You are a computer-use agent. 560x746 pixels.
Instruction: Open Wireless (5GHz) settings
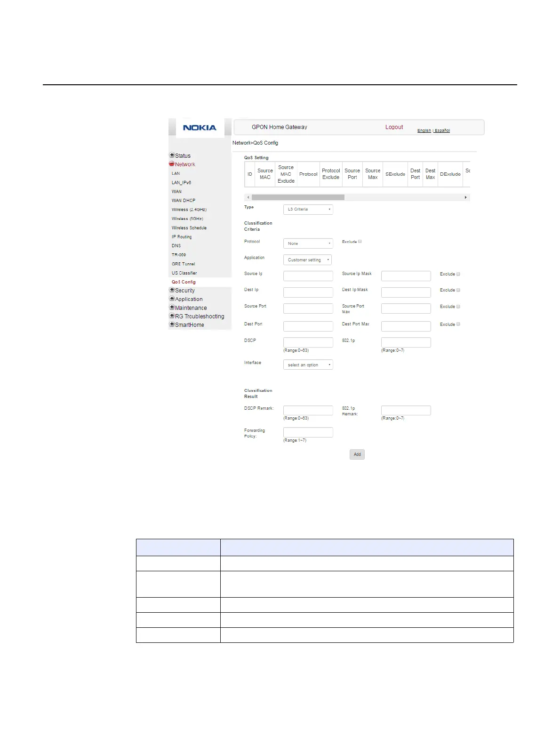click(187, 219)
